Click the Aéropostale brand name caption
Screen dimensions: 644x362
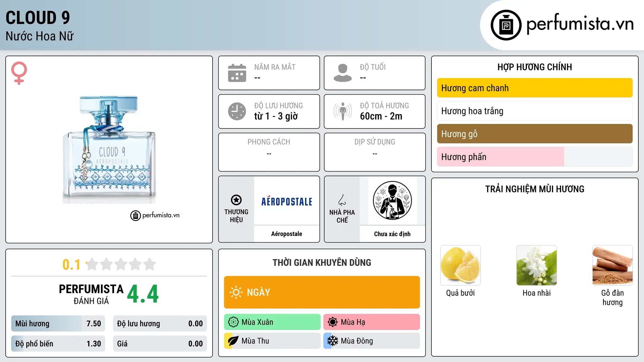click(286, 234)
